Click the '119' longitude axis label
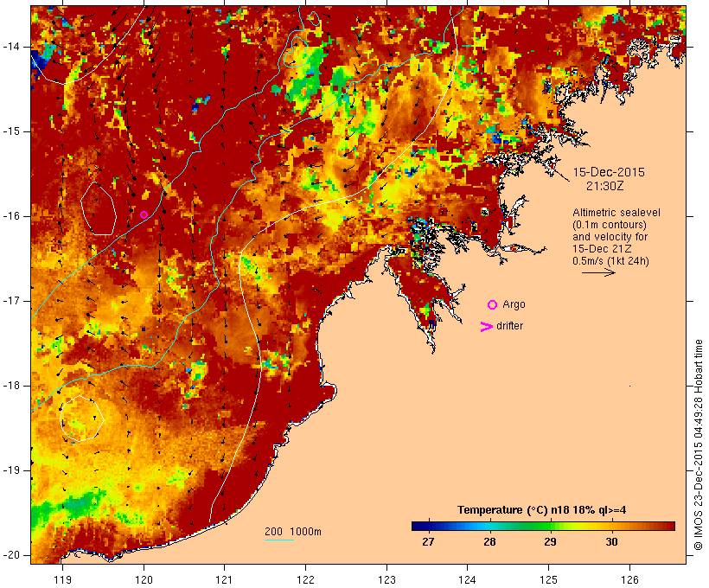Viewport: 709px width, 588px height. point(62,579)
